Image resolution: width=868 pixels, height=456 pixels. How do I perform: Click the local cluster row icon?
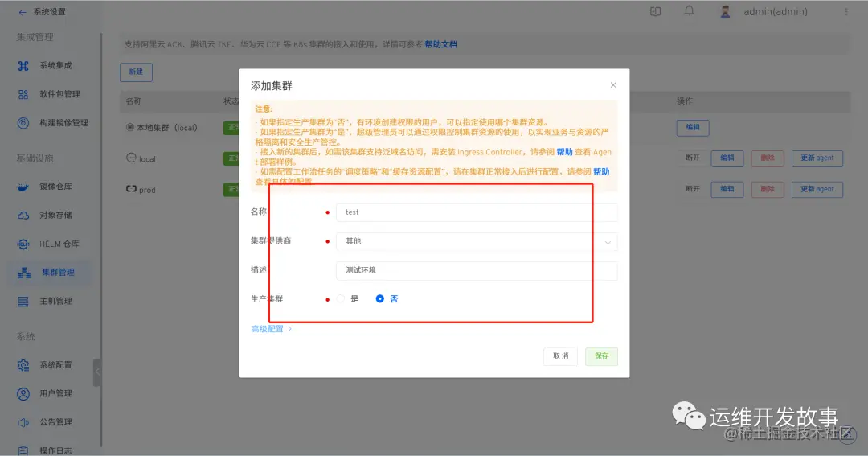pyautogui.click(x=131, y=158)
